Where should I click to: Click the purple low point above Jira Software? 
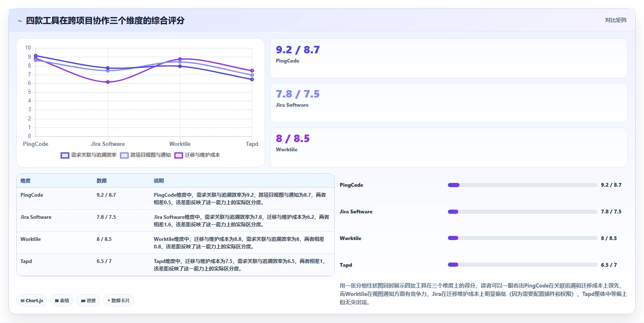[108, 82]
